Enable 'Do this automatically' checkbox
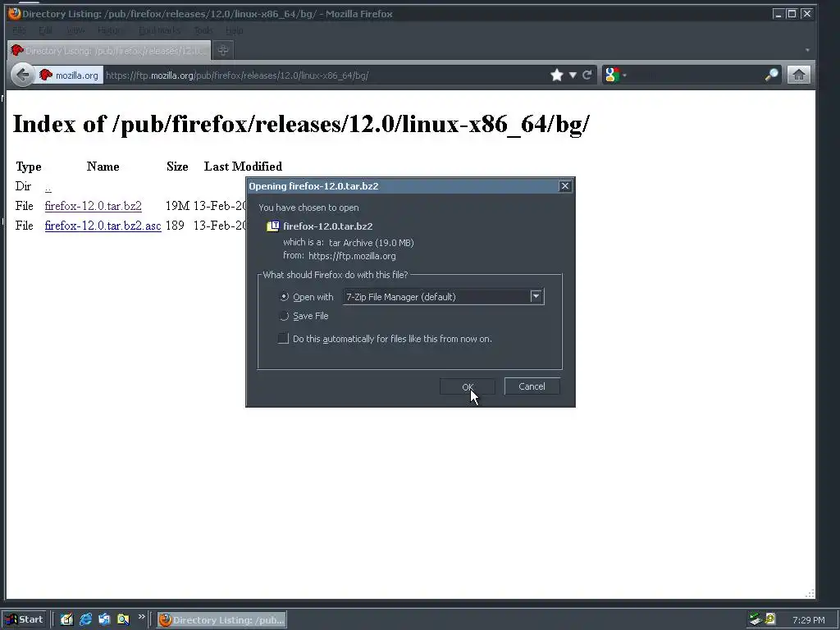840x630 pixels. 283,338
